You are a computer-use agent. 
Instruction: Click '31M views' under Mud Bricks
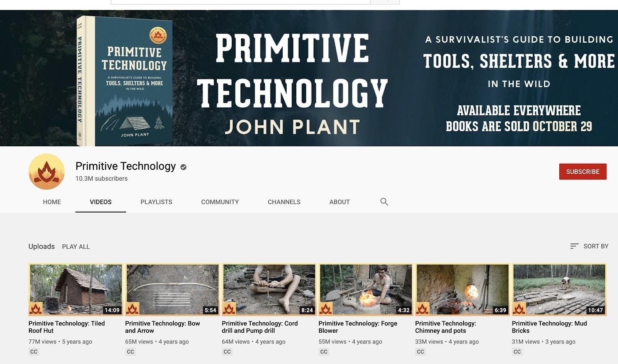526,342
